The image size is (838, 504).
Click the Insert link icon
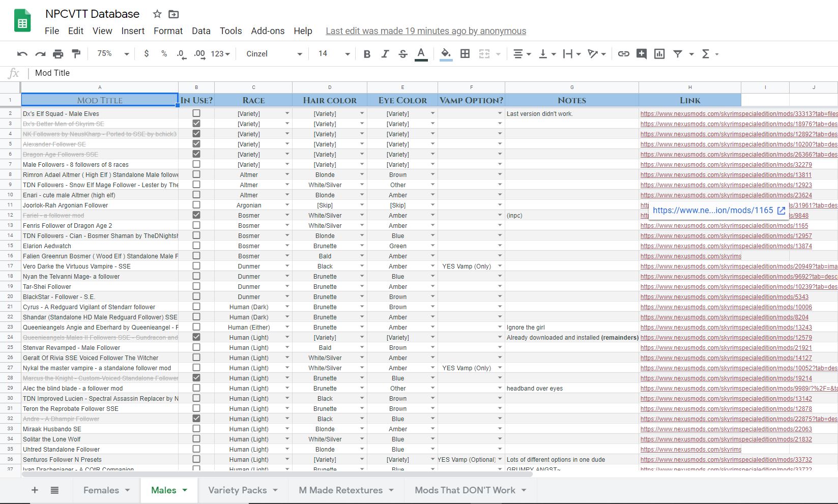tap(623, 54)
